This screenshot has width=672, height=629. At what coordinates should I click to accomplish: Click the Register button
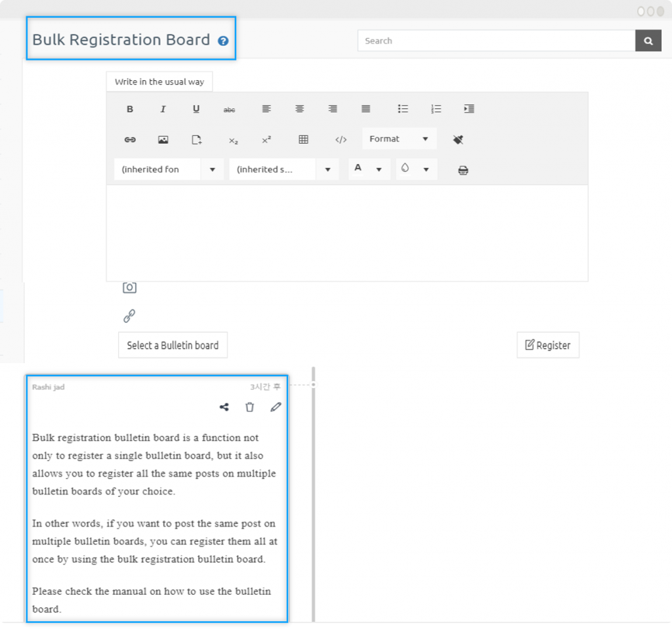[x=548, y=345]
